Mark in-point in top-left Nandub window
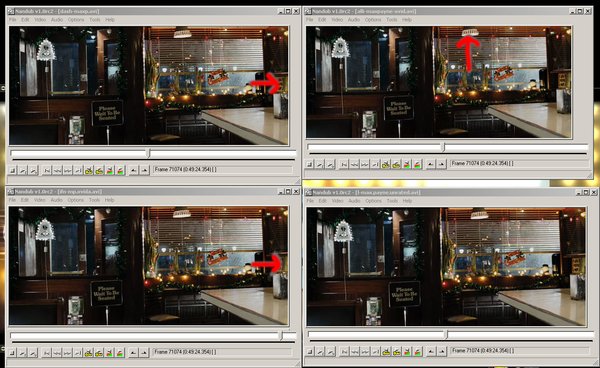The image size is (600, 368). (134, 170)
